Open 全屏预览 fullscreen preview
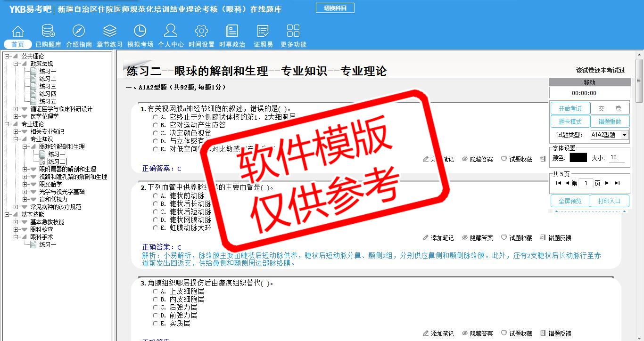The image size is (644, 341). (570, 201)
